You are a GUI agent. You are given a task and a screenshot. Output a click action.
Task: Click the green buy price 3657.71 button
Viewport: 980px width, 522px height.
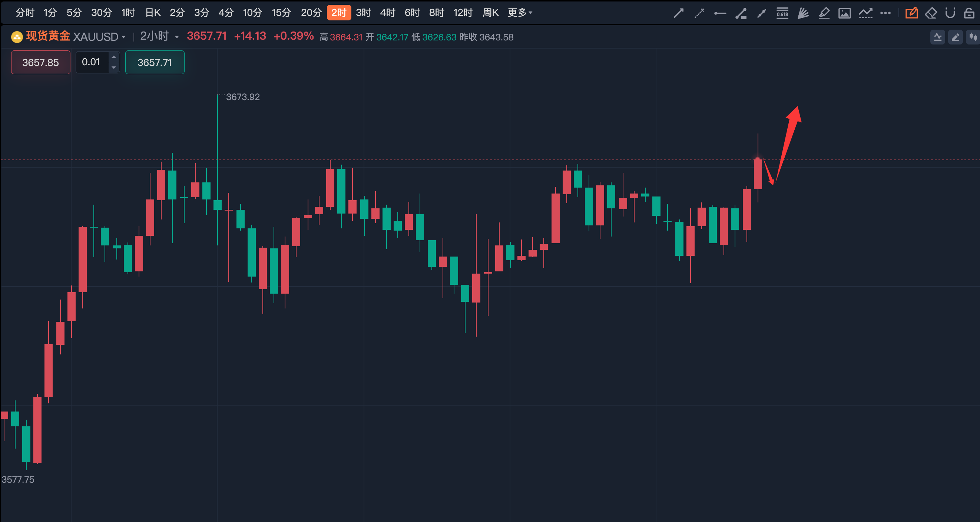(155, 62)
